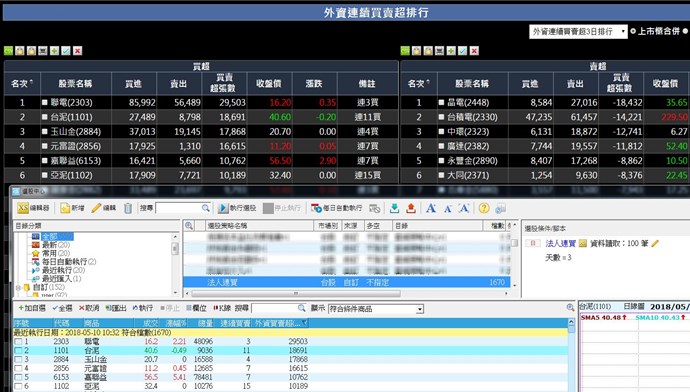This screenshot has width=690, height=392.
Task: Sort by the 名次 column in the 賣超 table
Action: 418,84
